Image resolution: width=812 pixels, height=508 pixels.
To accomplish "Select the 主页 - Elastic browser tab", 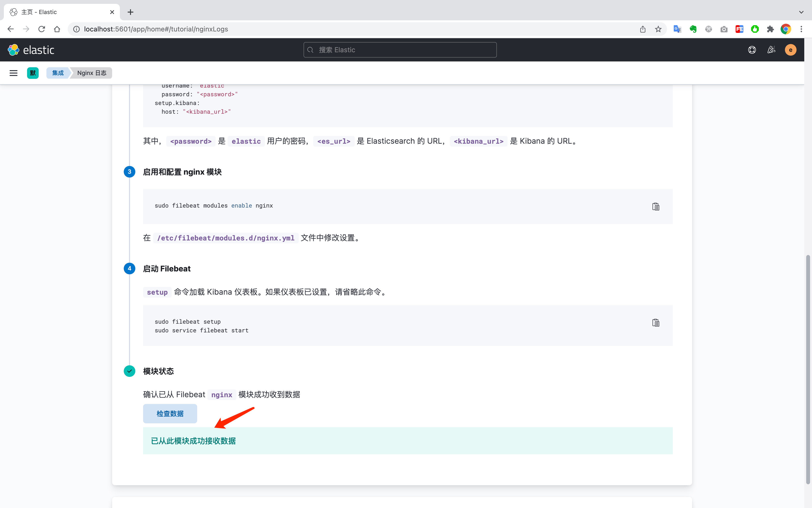I will (62, 12).
